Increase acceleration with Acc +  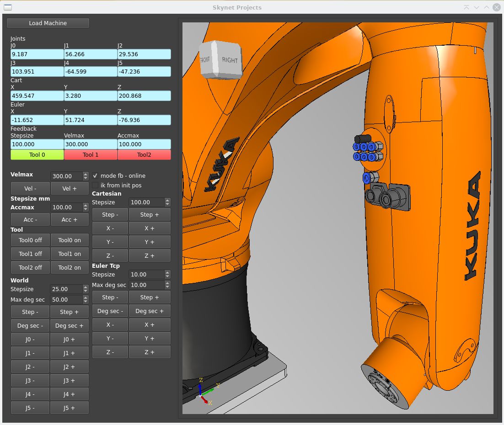click(x=70, y=220)
